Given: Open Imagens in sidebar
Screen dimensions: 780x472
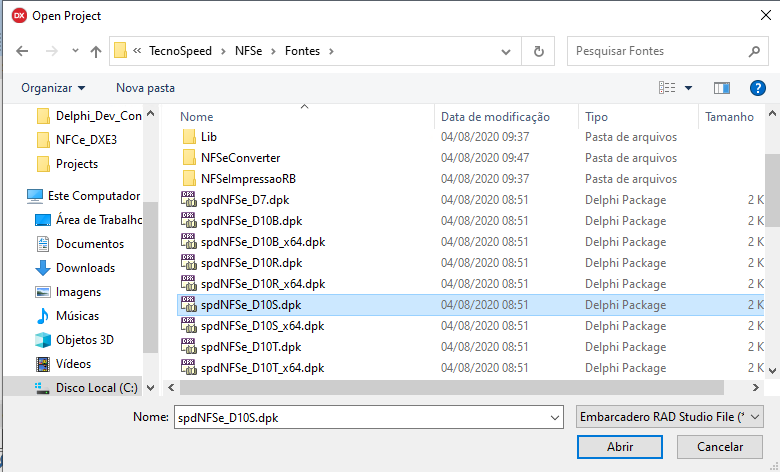Looking at the screenshot, I should pyautogui.click(x=68, y=292).
